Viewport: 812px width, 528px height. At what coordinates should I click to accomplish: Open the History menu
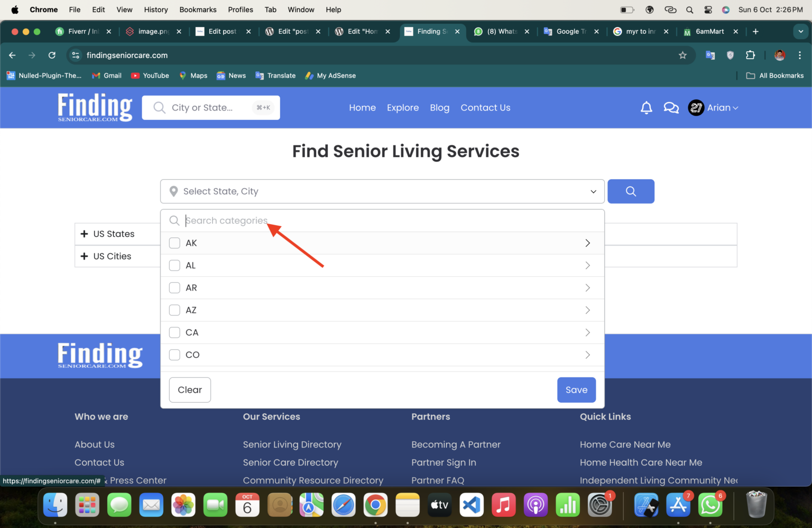point(155,10)
